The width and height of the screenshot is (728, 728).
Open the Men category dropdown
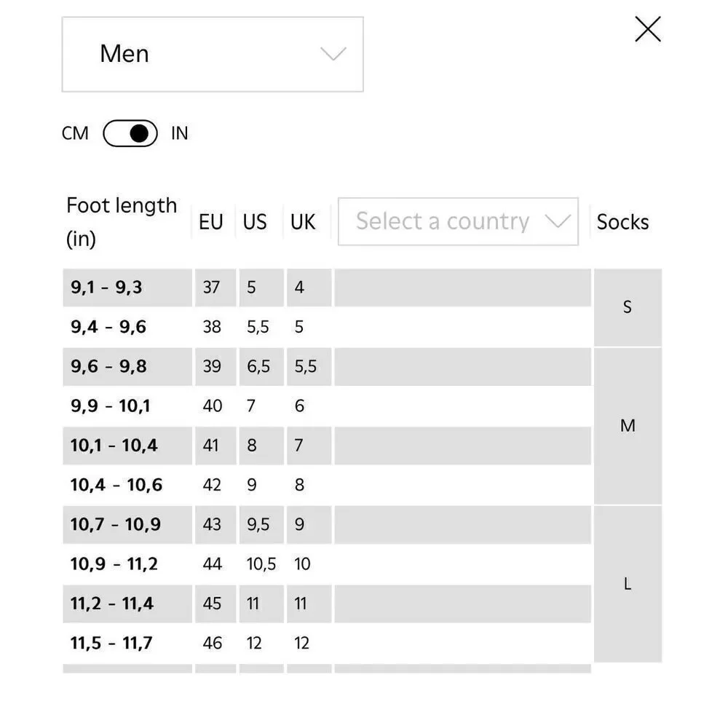pos(213,55)
